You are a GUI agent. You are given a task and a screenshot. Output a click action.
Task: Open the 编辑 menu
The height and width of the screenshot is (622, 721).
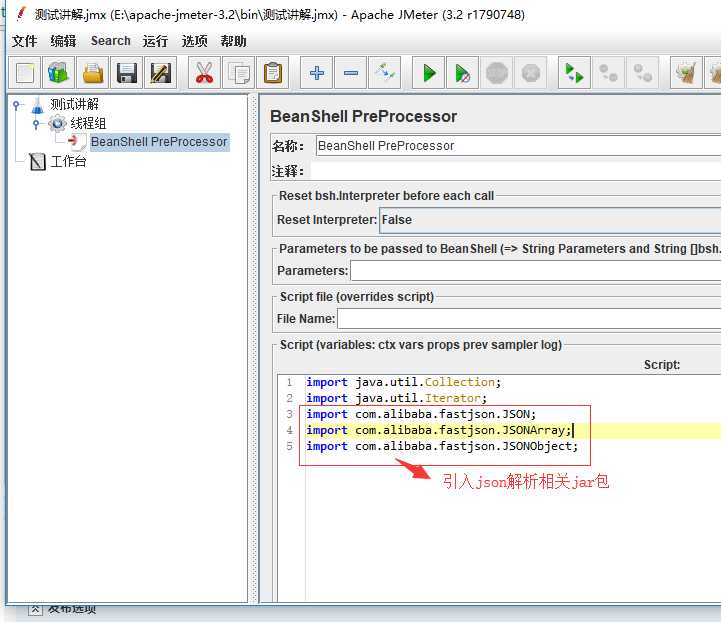click(x=63, y=41)
